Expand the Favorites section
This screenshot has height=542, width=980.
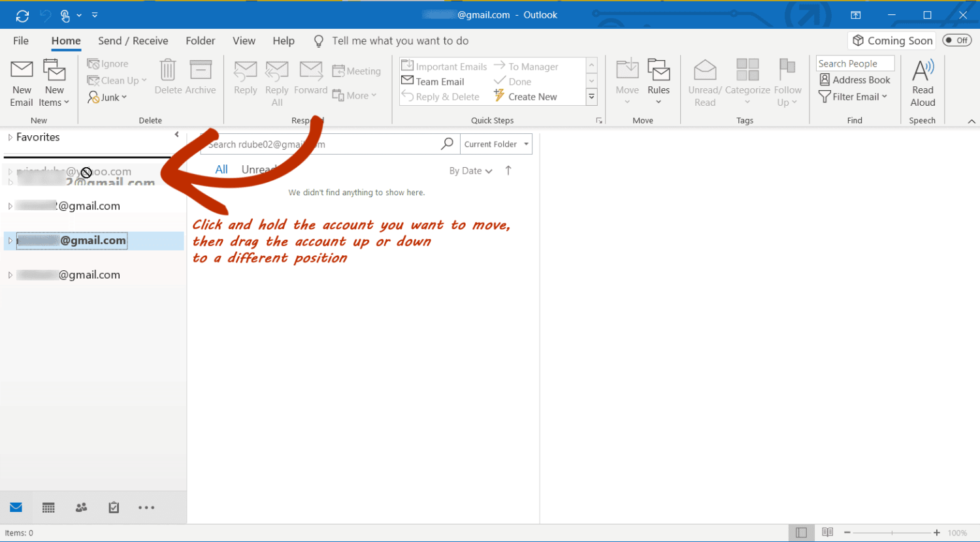point(10,137)
